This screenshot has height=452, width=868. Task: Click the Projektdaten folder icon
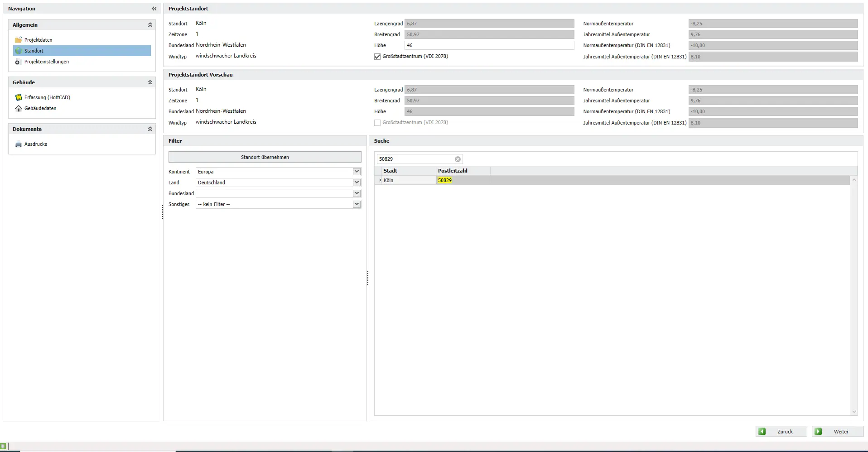19,40
